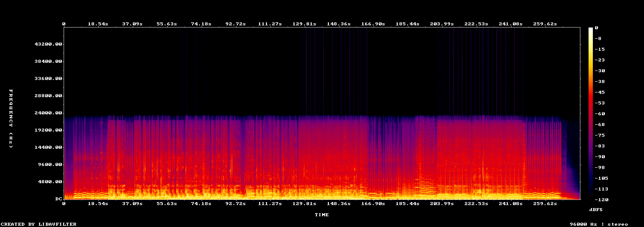The image size is (644, 227).
Task: Click the -98 dBFS scale value
Action: click(601, 168)
